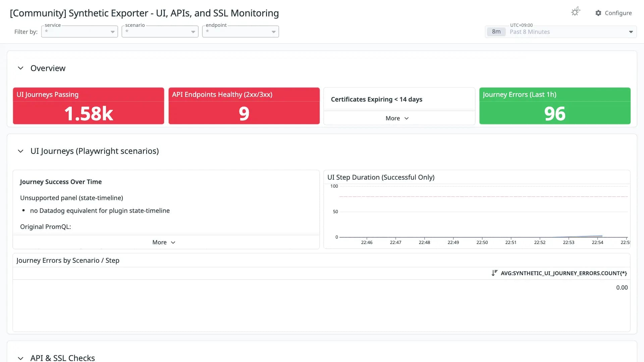644x362 pixels.
Task: Click the Journey Errors by Scenario / Step title
Action: point(68,260)
